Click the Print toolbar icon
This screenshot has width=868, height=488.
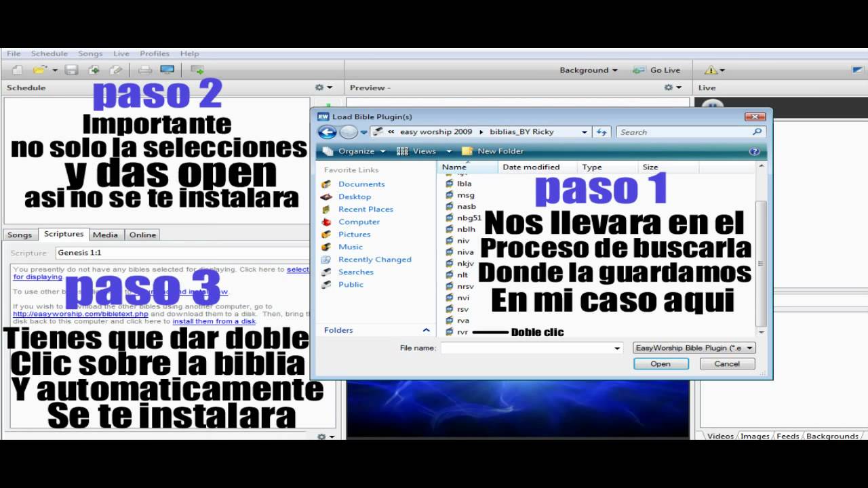[145, 70]
